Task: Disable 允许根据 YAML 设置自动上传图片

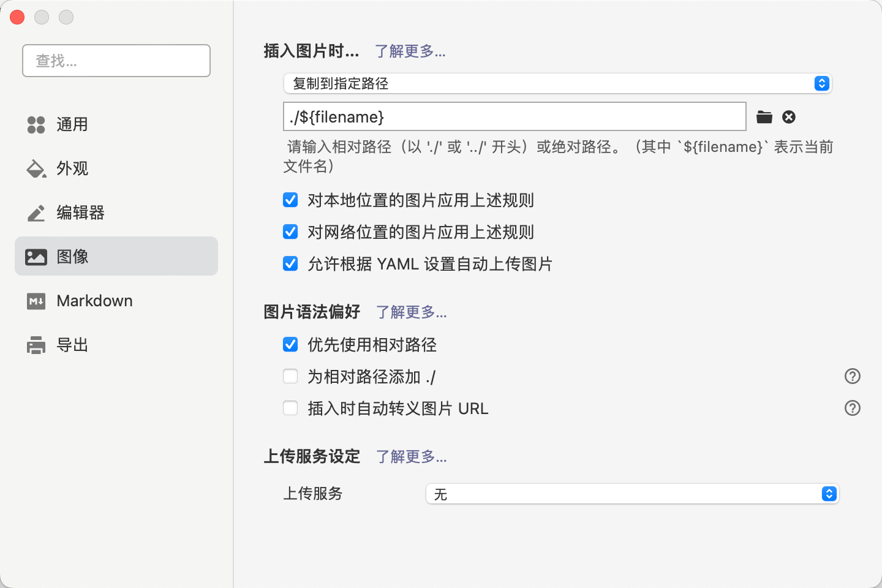Action: (x=290, y=264)
